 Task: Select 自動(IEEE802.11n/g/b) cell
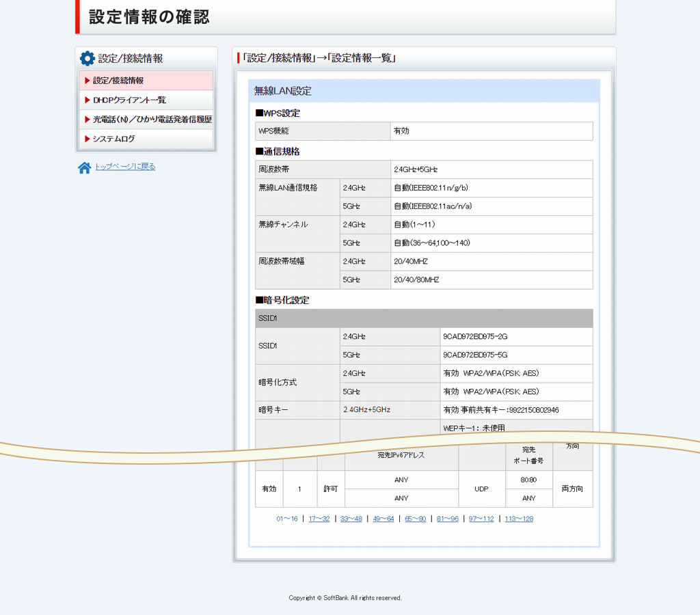tap(492, 188)
